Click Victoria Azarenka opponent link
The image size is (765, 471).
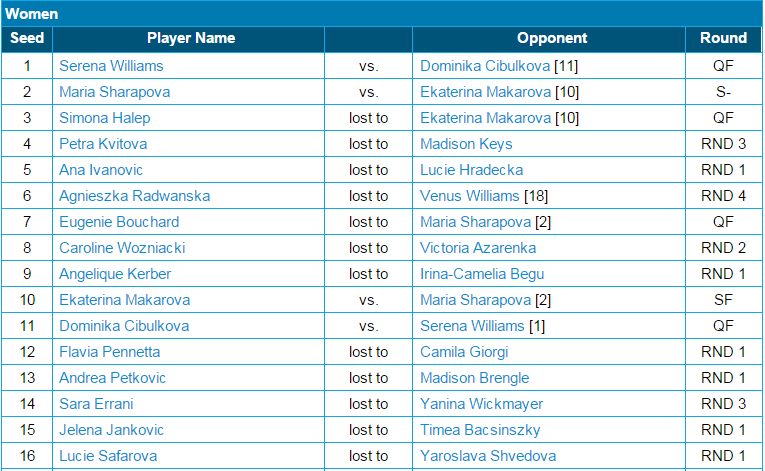[478, 248]
